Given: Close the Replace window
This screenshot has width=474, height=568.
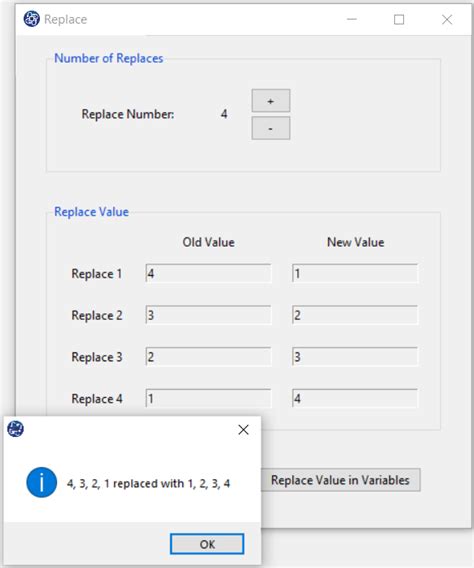Looking at the screenshot, I should tap(447, 20).
